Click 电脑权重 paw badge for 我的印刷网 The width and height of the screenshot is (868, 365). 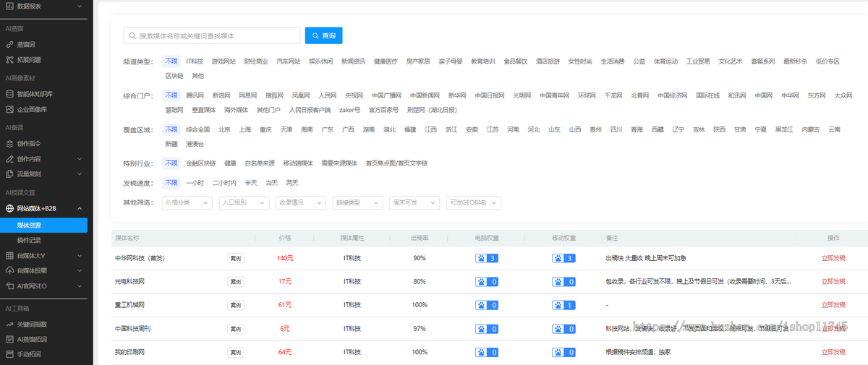(486, 352)
